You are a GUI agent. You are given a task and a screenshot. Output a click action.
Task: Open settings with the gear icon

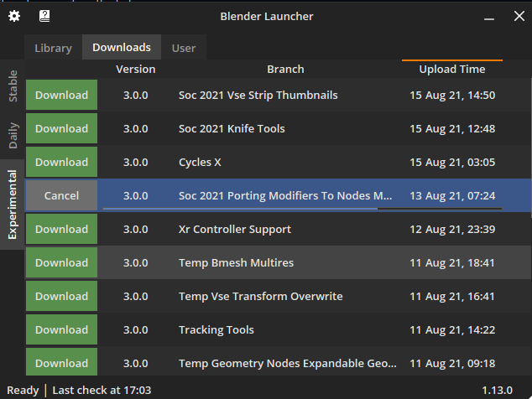click(14, 16)
